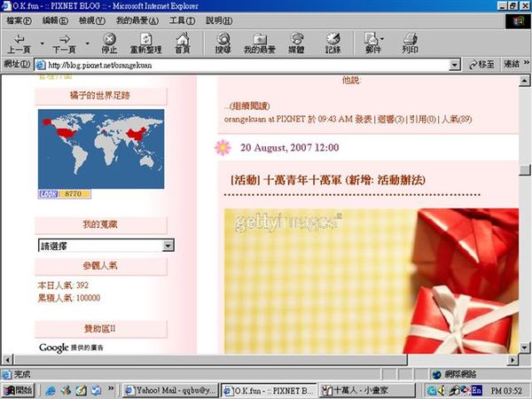Click the vertical scrollbar up arrow
This screenshot has width=532, height=399.
pos(525,81)
